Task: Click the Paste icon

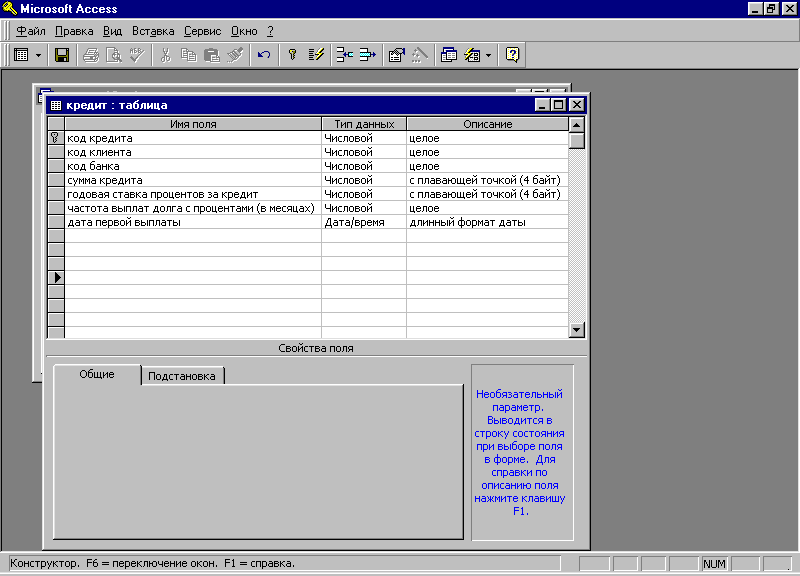Action: point(211,55)
